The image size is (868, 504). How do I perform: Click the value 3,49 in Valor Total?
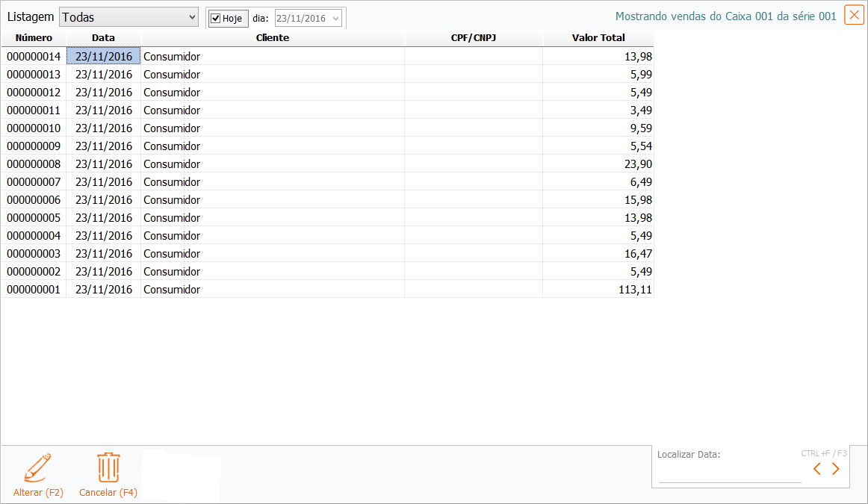pyautogui.click(x=641, y=110)
